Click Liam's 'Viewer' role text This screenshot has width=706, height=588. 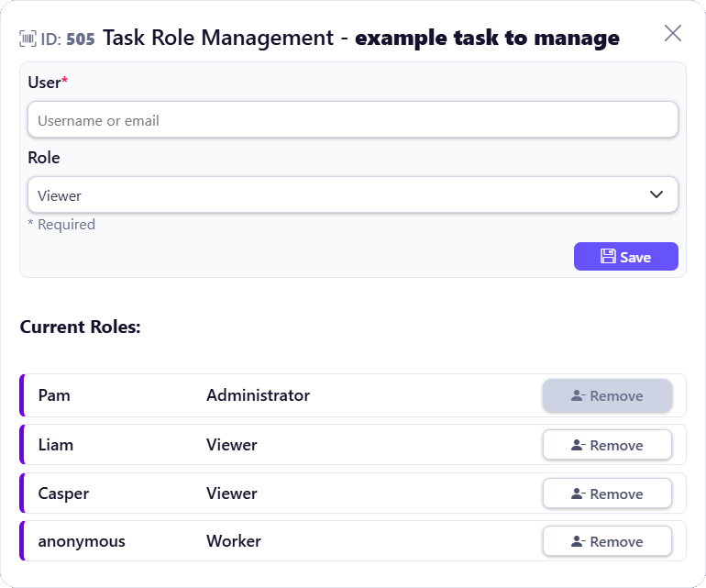(232, 445)
